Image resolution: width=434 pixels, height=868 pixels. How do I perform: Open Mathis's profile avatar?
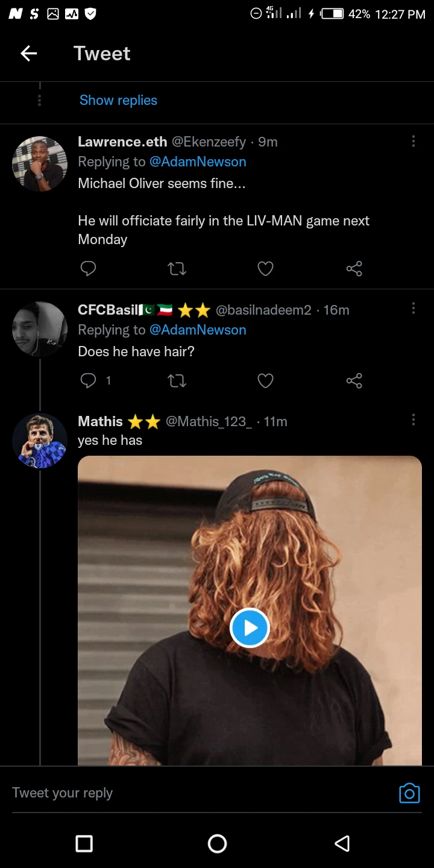[x=40, y=441]
